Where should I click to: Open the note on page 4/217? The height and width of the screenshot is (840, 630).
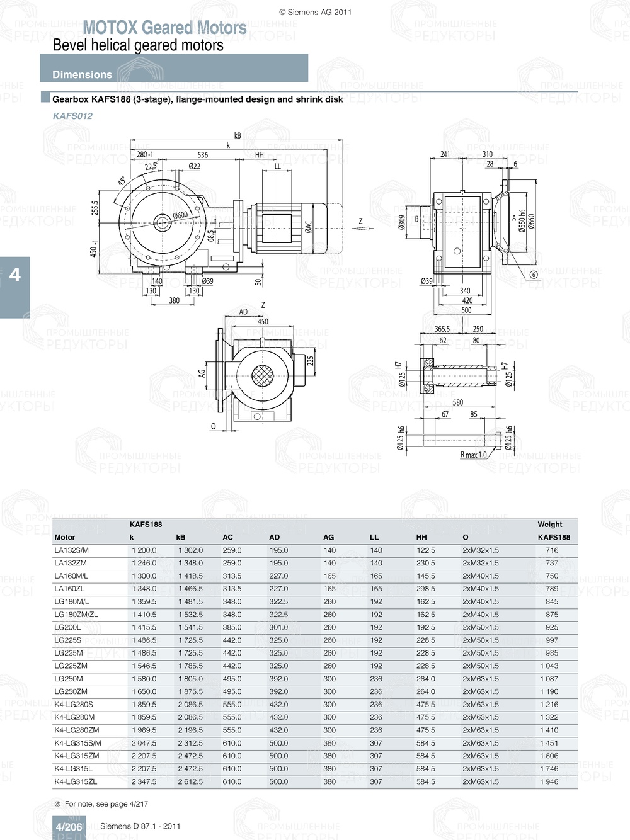click(101, 803)
